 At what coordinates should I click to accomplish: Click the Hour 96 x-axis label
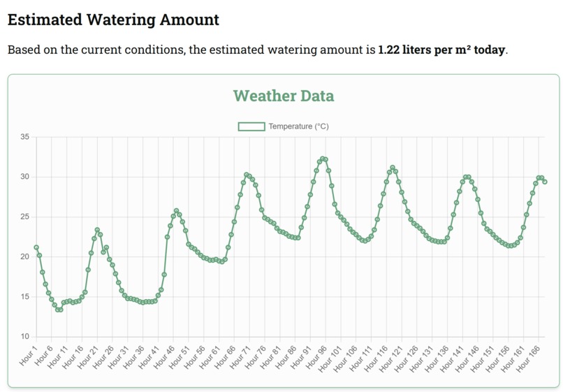316,357
